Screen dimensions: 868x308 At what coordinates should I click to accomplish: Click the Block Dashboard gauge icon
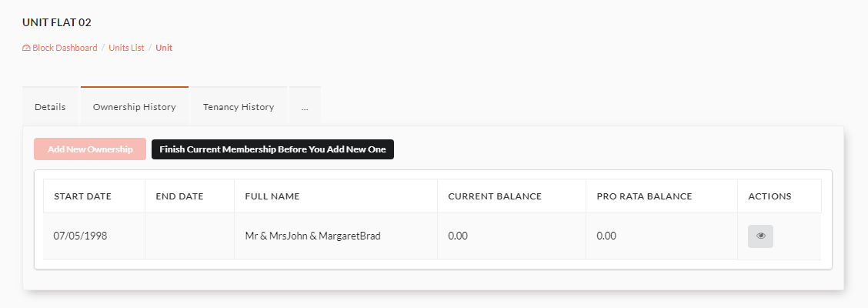[x=26, y=49]
